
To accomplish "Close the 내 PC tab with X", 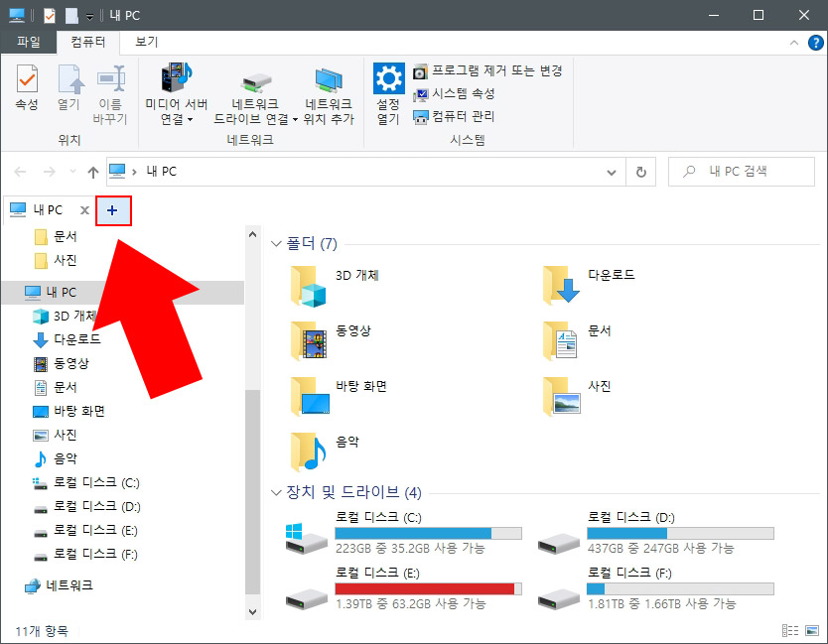I will [x=84, y=210].
